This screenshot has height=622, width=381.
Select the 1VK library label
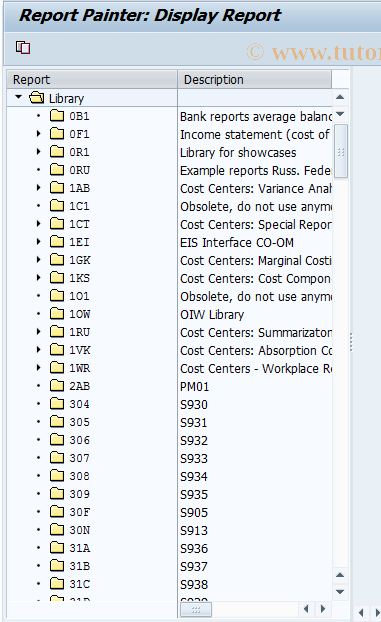click(80, 350)
